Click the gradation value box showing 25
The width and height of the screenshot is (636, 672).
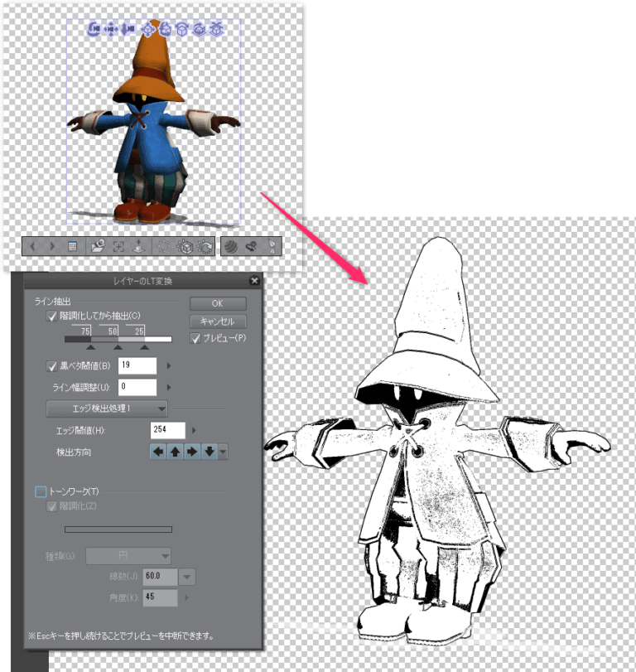click(x=135, y=331)
